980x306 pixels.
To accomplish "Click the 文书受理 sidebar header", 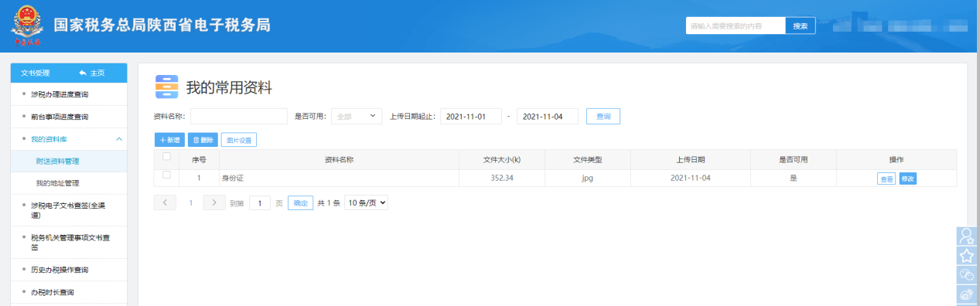I will tap(35, 73).
